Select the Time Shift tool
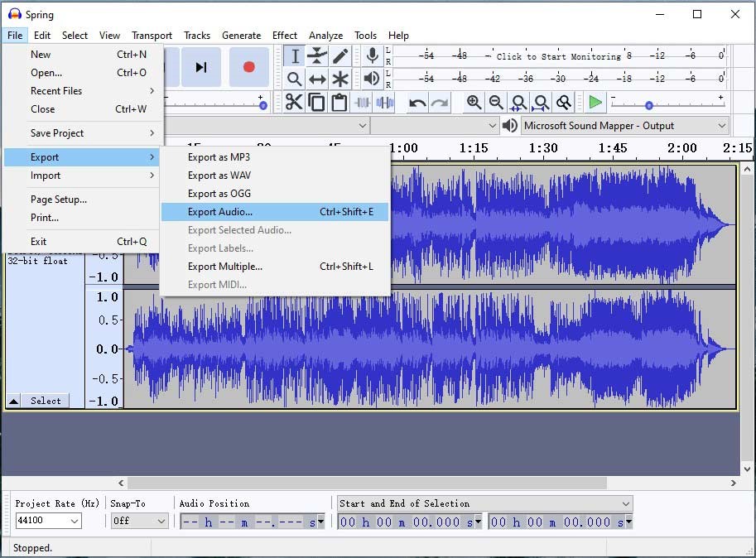The height and width of the screenshot is (558, 756). point(317,79)
